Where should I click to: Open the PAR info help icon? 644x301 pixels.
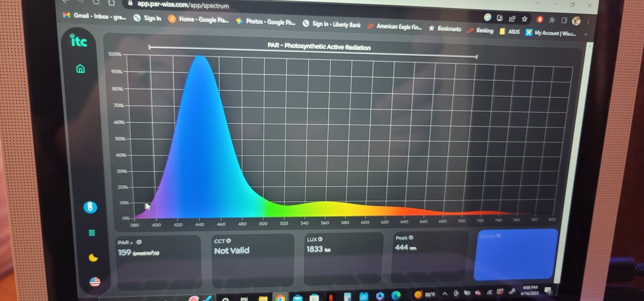(139, 243)
